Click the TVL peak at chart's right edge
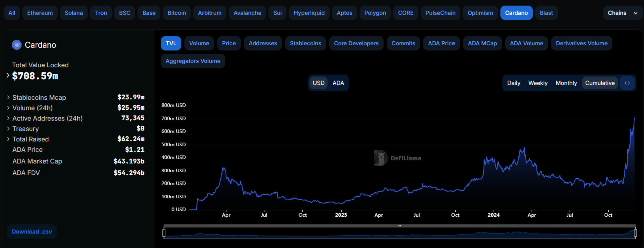This screenshot has width=644, height=248. [634, 119]
